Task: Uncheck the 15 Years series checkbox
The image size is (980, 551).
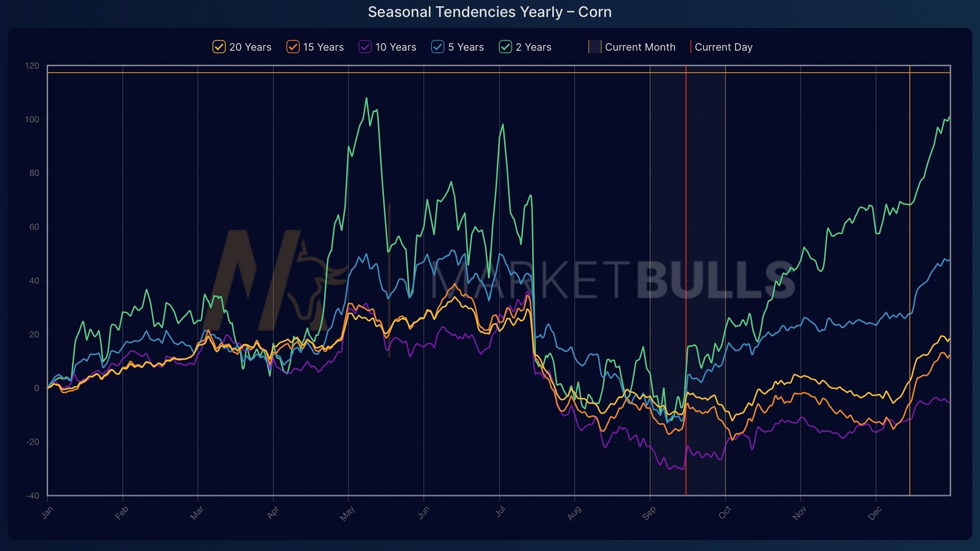Action: [x=293, y=47]
